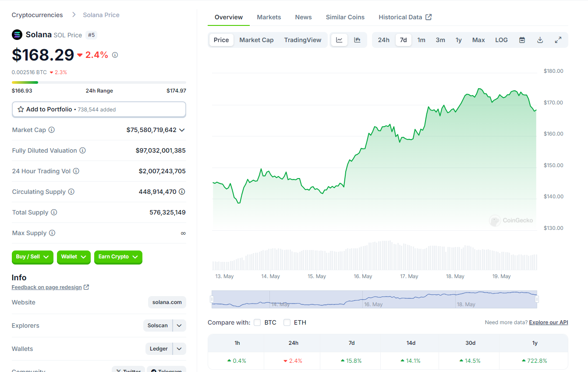The image size is (588, 372).
Task: Open the Fully Diluted Valuation info icon
Action: [x=82, y=150]
